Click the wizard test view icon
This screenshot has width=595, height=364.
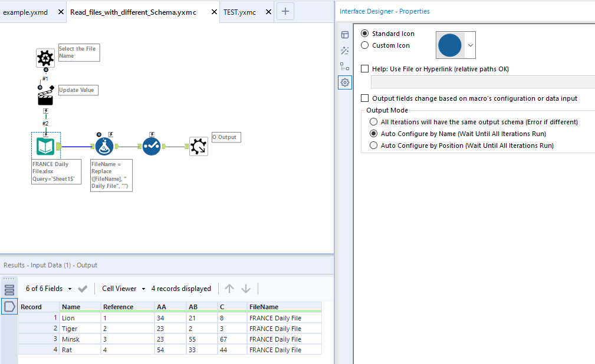point(345,51)
